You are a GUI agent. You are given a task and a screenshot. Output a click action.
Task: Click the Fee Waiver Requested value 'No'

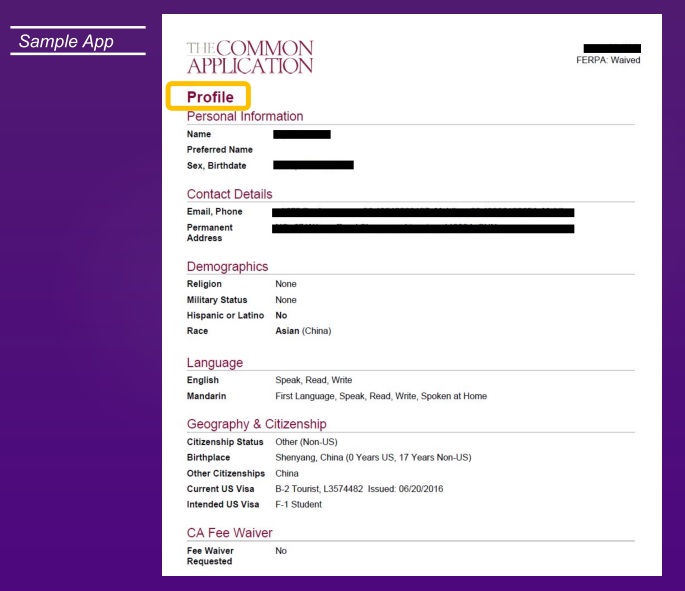[x=281, y=551]
